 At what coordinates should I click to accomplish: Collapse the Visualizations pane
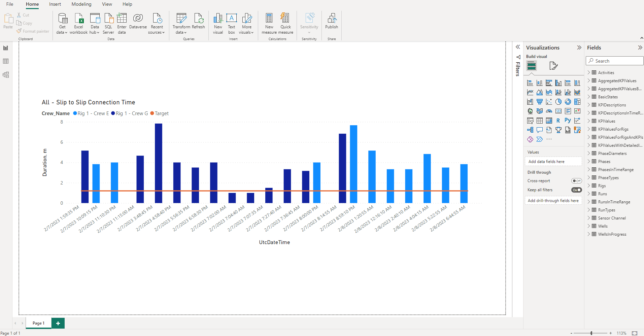pyautogui.click(x=579, y=47)
